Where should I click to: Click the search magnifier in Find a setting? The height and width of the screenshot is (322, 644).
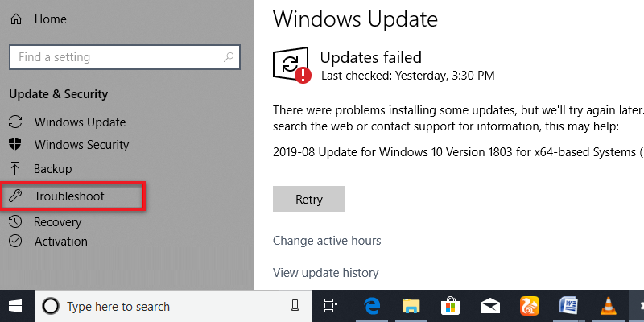point(229,57)
